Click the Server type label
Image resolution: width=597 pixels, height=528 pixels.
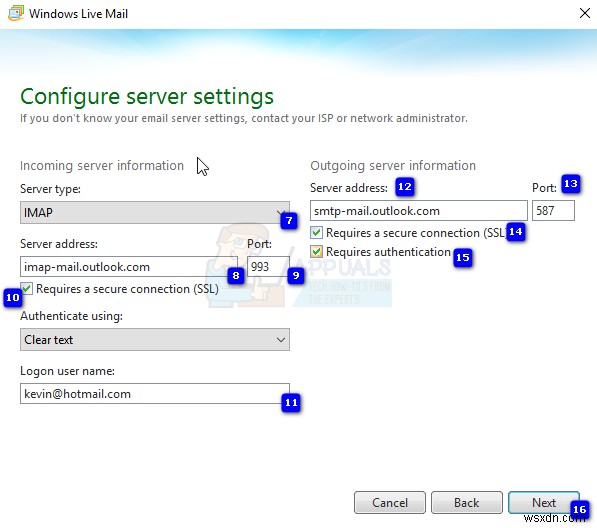click(x=50, y=189)
